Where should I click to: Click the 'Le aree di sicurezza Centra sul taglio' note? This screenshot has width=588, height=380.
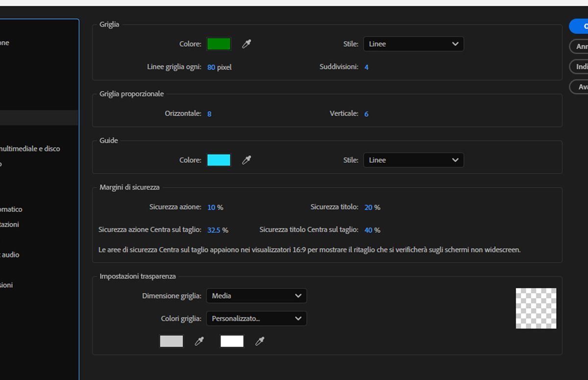[309, 250]
